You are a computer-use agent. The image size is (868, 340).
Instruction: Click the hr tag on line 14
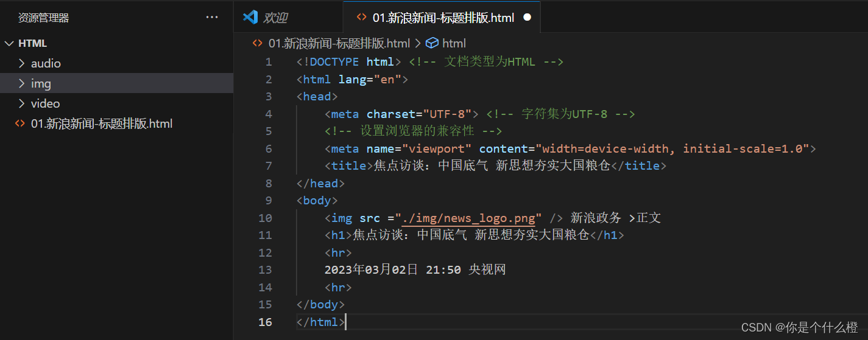coord(338,287)
